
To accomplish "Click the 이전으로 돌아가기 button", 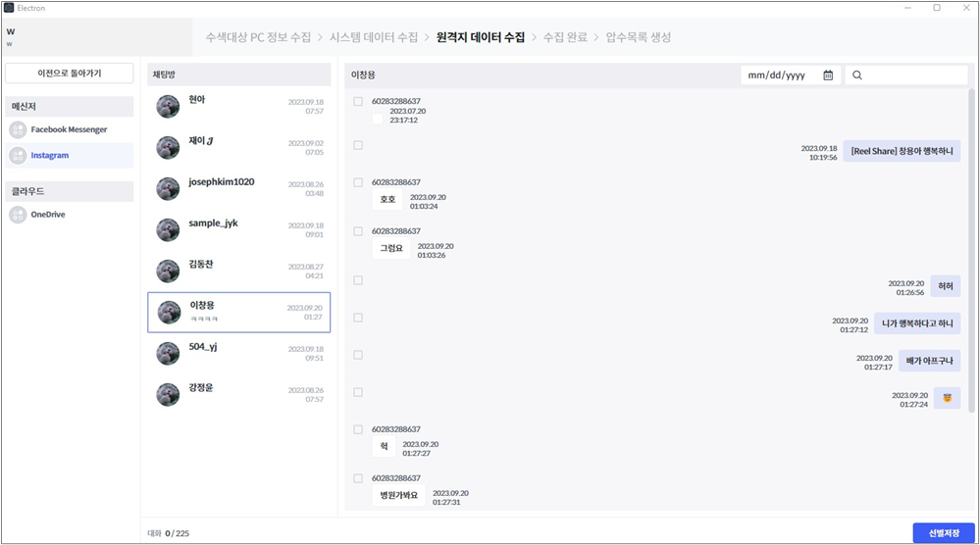I will pos(69,74).
